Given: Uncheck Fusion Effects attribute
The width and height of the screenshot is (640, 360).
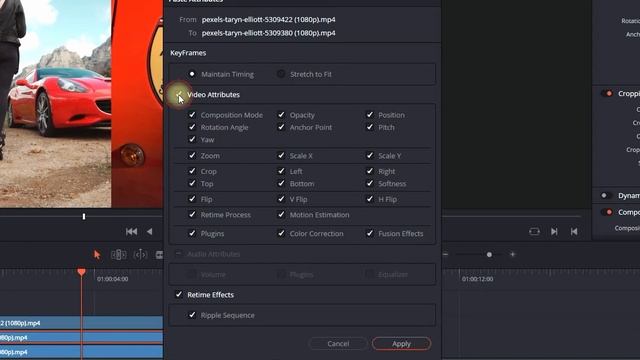Looking at the screenshot, I should [x=369, y=233].
